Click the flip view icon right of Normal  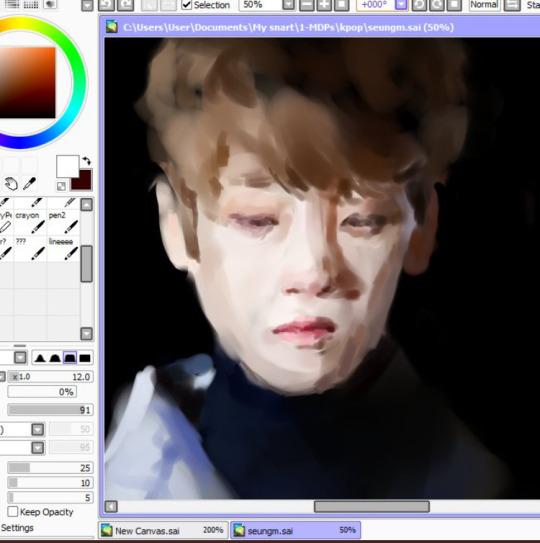pyautogui.click(x=512, y=5)
